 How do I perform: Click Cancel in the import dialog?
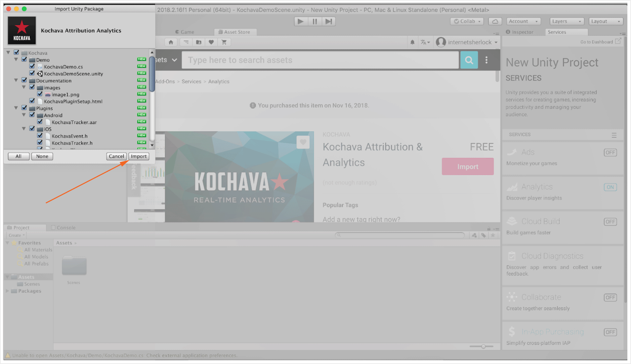click(116, 156)
